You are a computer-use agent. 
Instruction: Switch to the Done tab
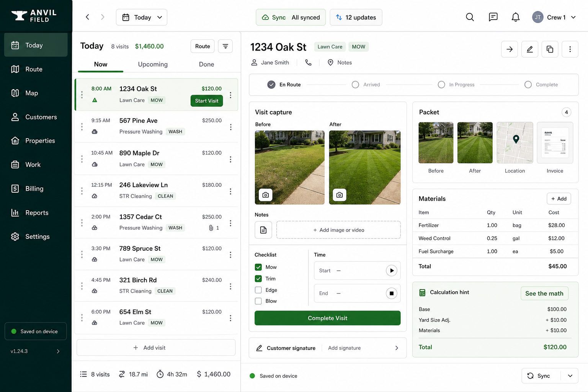206,64
